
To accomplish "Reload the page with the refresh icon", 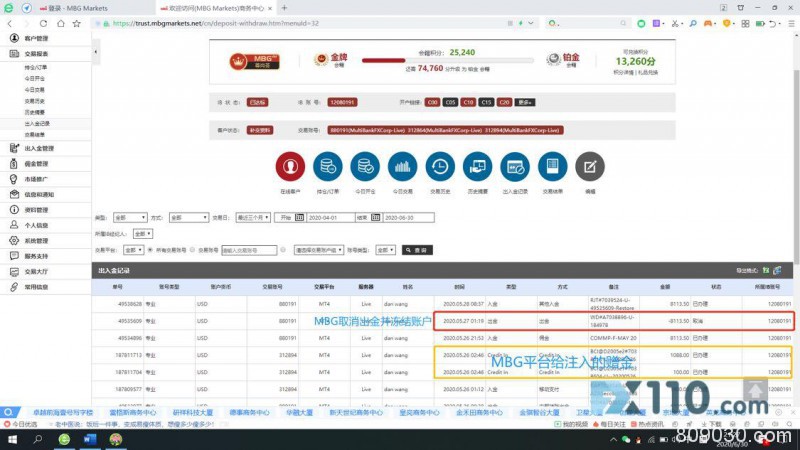I will pos(43,23).
